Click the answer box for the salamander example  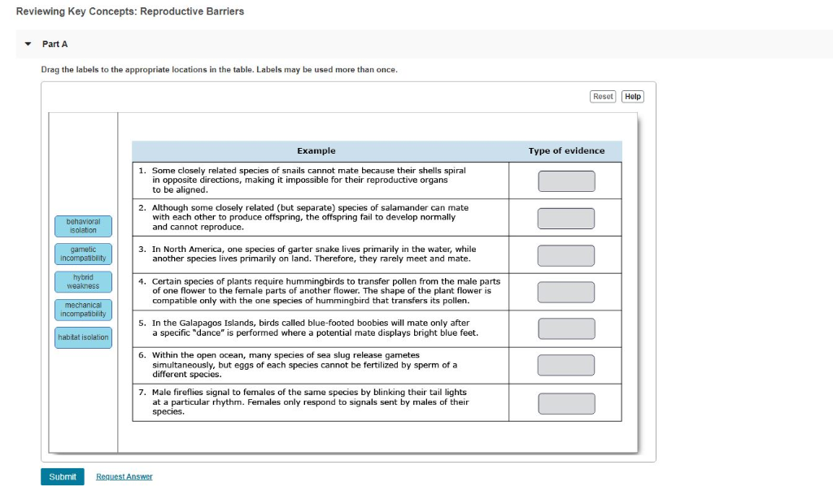(565, 217)
